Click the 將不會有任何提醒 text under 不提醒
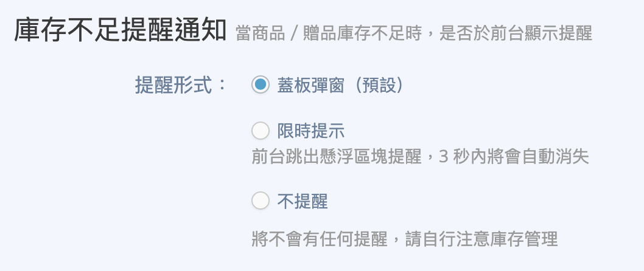Screen dimensions: 644x271 (x=319, y=239)
